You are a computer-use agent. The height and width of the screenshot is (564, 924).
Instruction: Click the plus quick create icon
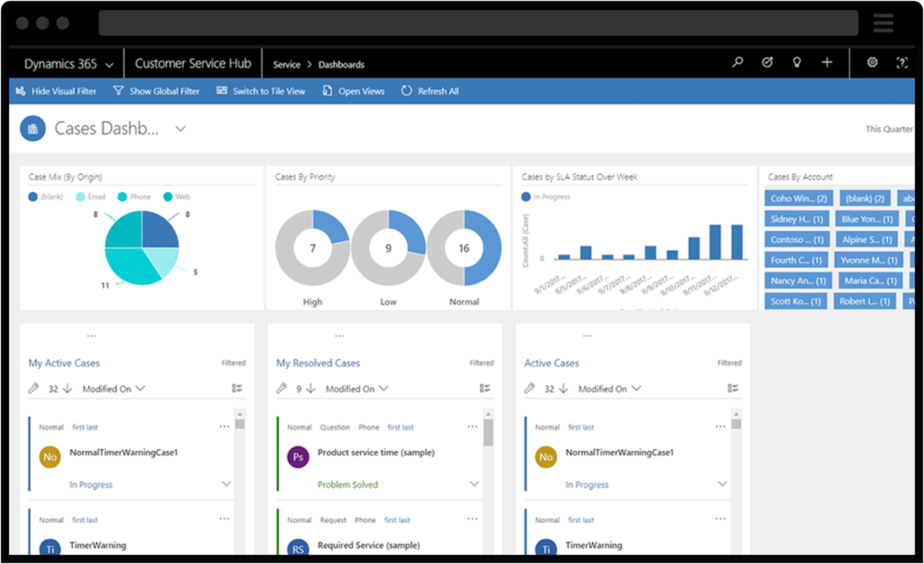(x=827, y=62)
